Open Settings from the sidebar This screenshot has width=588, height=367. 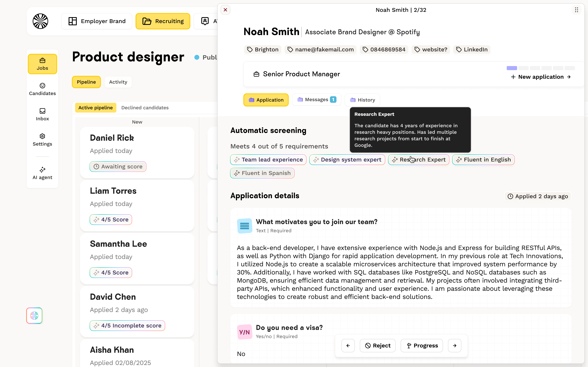(x=42, y=140)
